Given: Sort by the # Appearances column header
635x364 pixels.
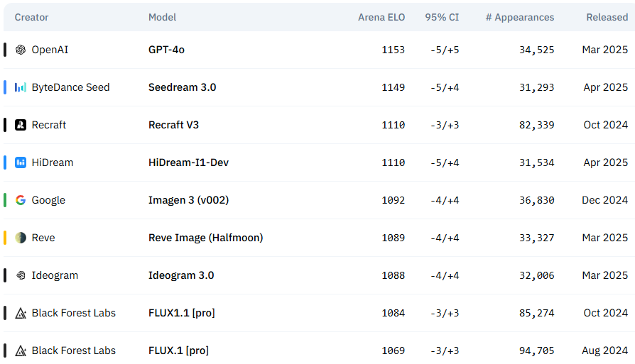Looking at the screenshot, I should (520, 18).
